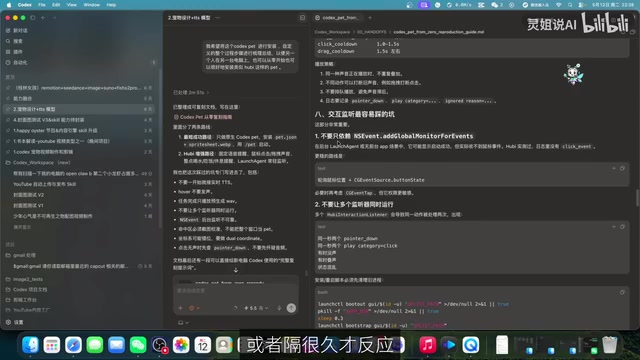Send message with the up-arrow button
This screenshot has width=640, height=360.
click(291, 308)
